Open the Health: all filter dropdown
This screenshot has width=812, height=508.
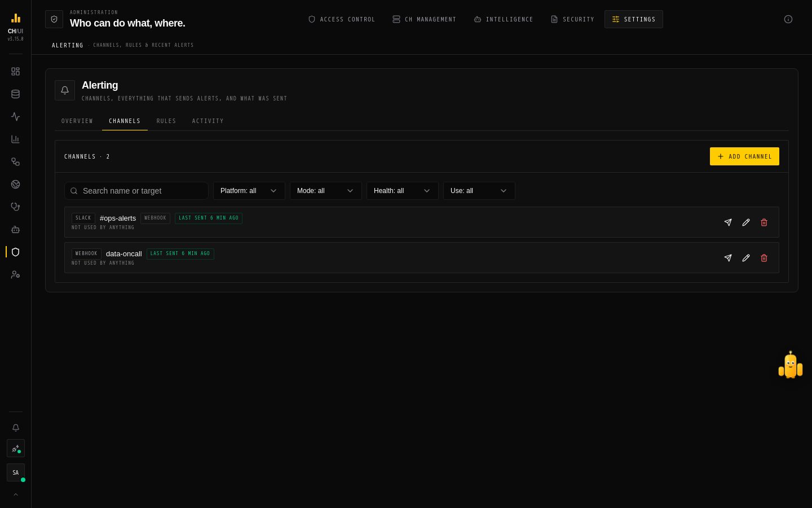tap(403, 191)
